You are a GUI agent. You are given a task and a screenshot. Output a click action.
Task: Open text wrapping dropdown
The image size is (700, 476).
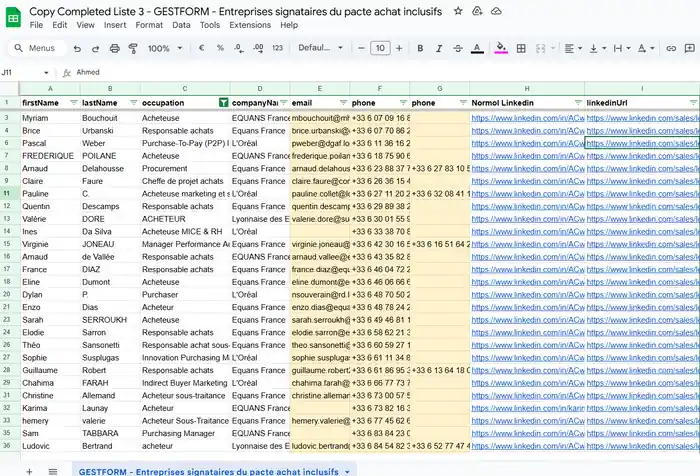pyautogui.click(x=621, y=48)
